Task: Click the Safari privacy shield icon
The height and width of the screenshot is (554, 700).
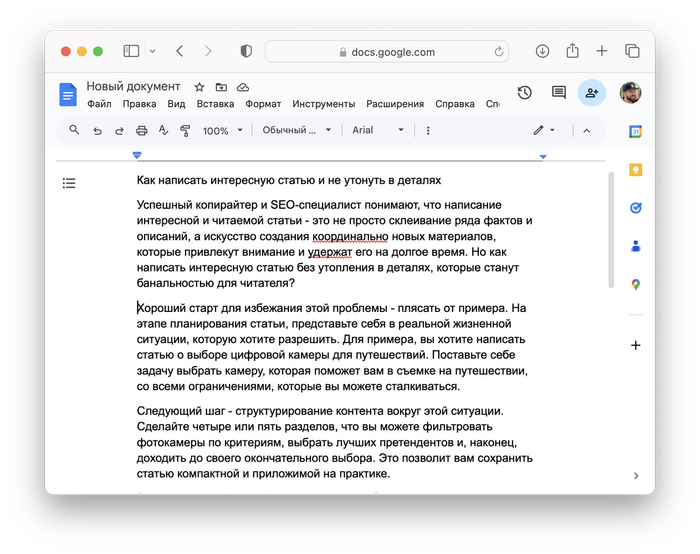Action: coord(246,51)
